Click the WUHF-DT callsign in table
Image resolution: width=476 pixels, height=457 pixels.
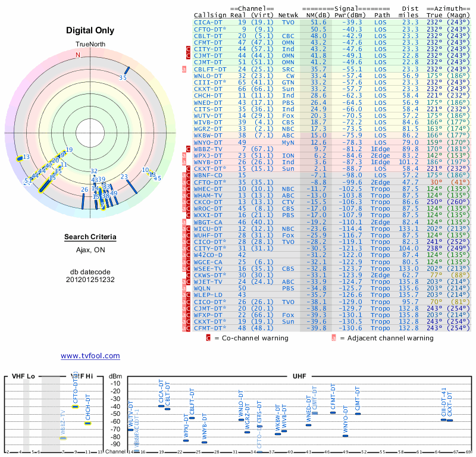point(208,235)
